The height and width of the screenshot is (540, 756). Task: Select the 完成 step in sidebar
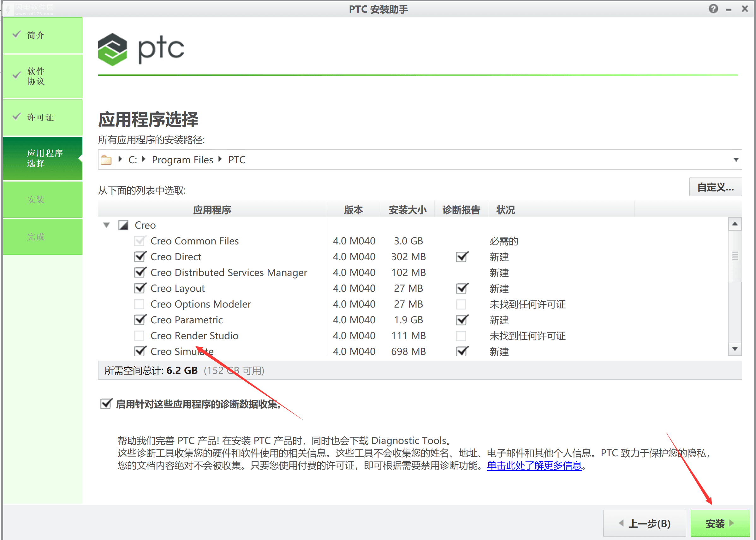[43, 237]
